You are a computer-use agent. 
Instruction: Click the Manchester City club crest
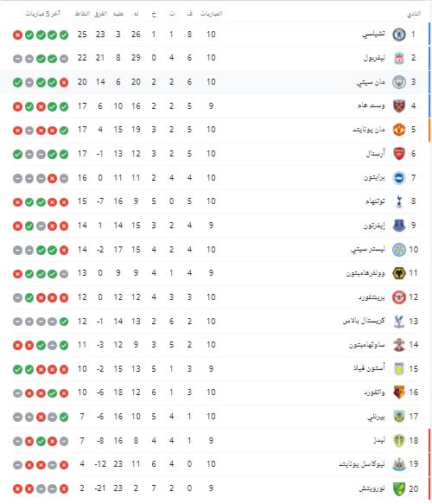point(399,82)
